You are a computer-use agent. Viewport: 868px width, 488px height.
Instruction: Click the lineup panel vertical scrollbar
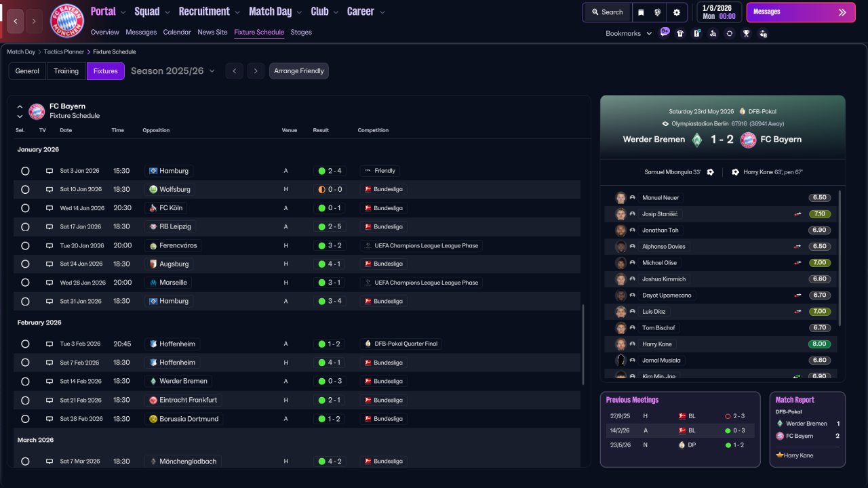[840, 258]
